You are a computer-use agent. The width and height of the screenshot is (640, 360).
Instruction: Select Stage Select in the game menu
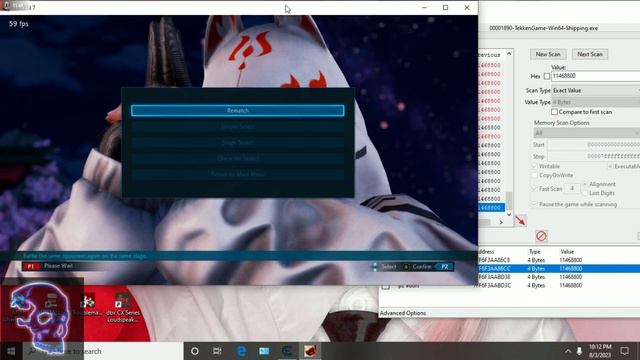click(238, 142)
